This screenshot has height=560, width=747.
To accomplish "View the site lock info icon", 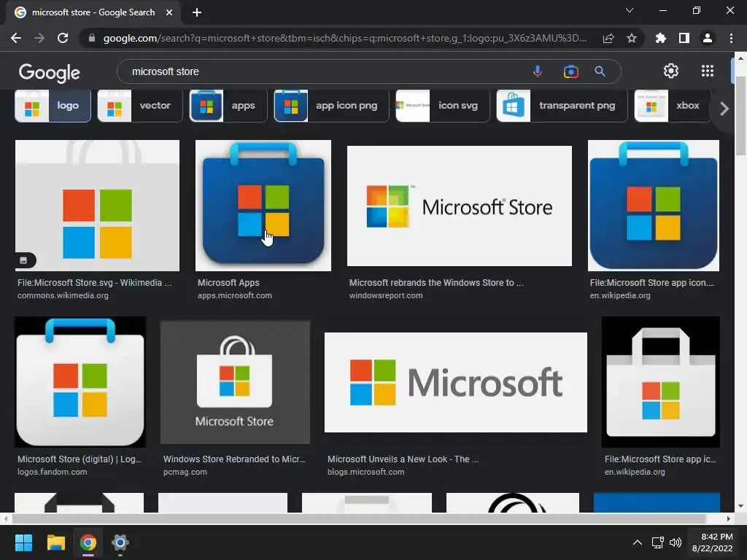I will [92, 38].
